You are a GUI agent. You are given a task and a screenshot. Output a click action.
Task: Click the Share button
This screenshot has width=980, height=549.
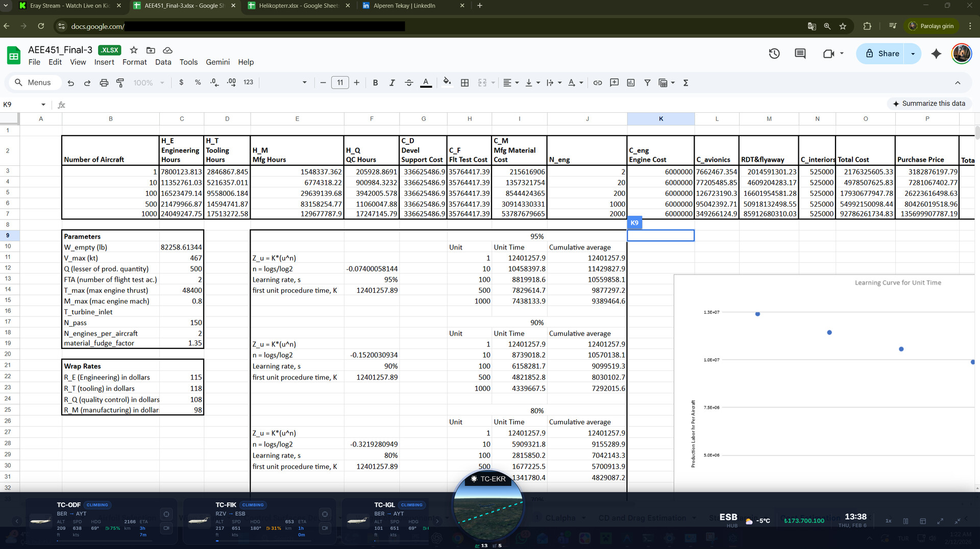885,54
